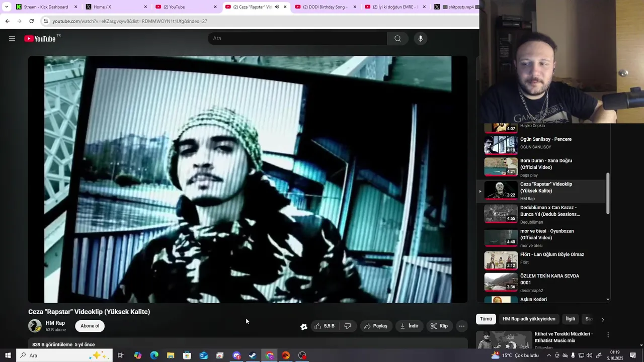Open Steam from the taskbar
The height and width of the screenshot is (362, 644).
coord(253,355)
